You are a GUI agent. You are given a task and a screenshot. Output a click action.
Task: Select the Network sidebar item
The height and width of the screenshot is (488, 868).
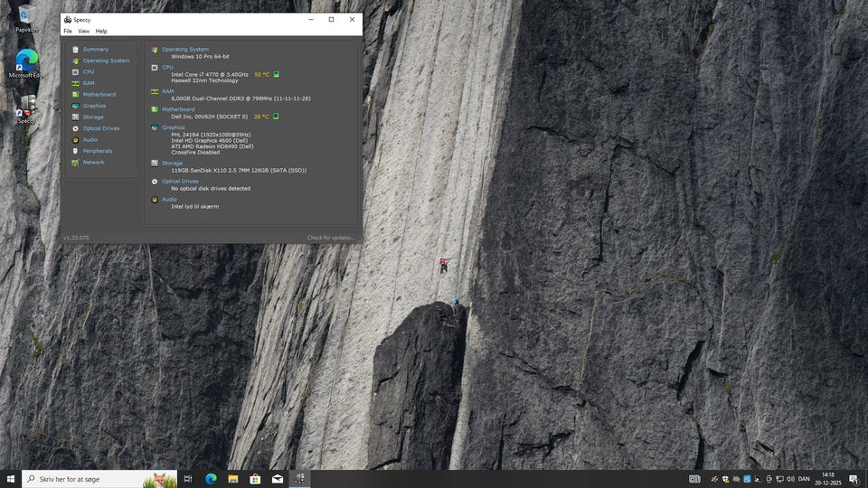[x=93, y=163]
